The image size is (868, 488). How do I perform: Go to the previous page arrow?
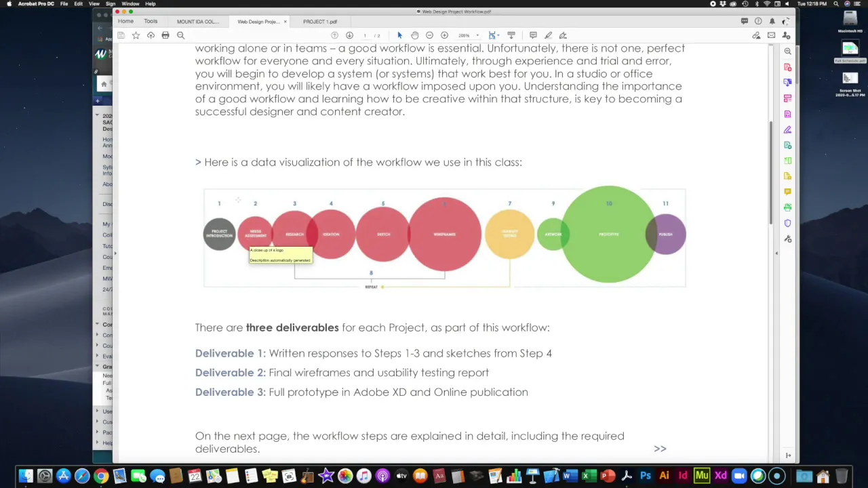(334, 35)
